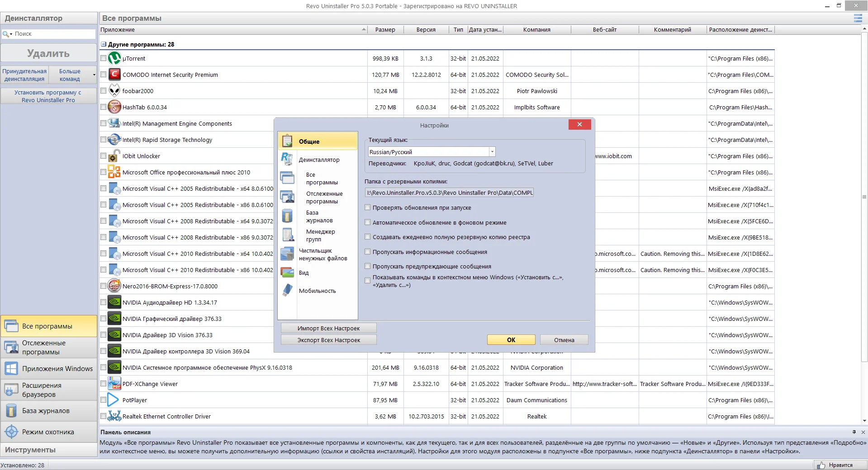This screenshot has width=868, height=470.
Task: Click the Деинсталлятор icon in settings sidebar
Action: click(x=287, y=159)
